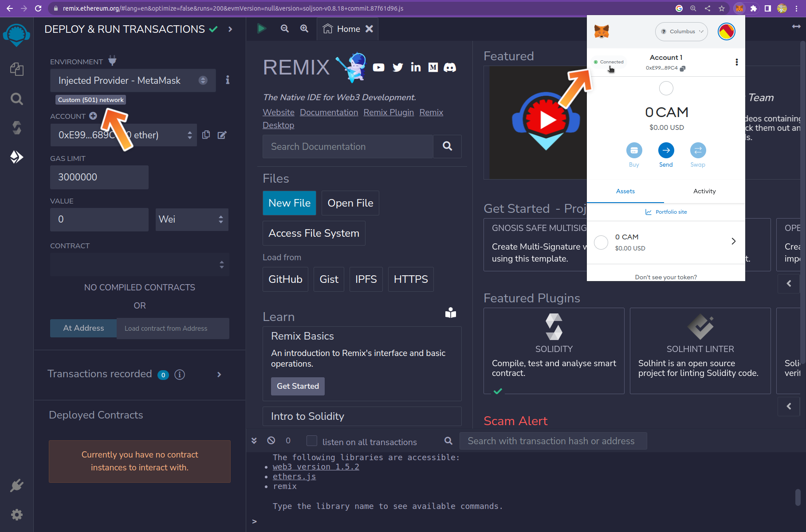Open Remix Discord icon link
The width and height of the screenshot is (806, 532).
pyautogui.click(x=450, y=67)
